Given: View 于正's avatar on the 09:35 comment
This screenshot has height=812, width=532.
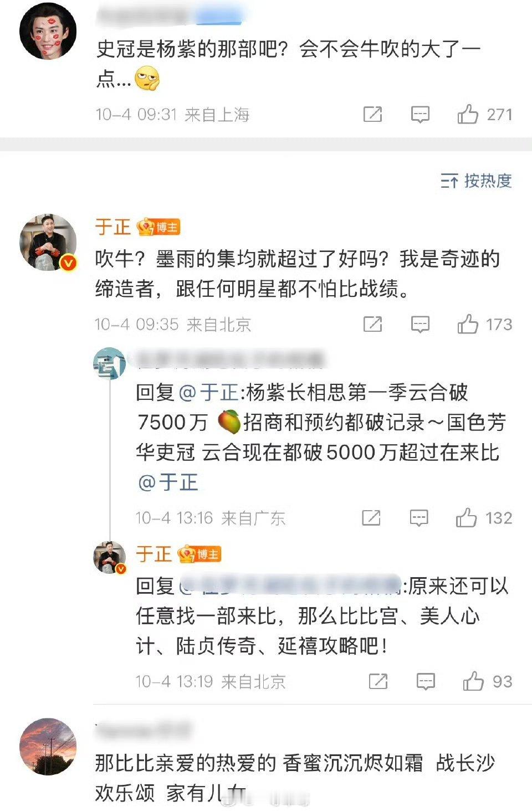Looking at the screenshot, I should (48, 243).
